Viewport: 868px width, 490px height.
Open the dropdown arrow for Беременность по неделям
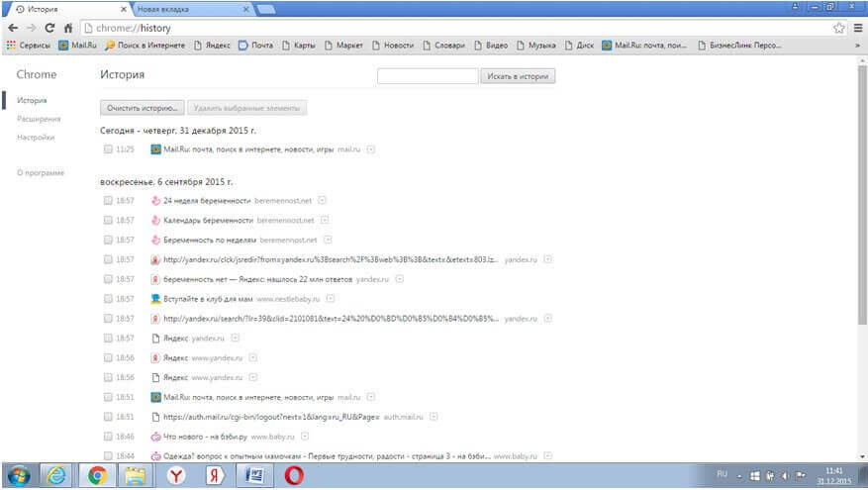coord(328,240)
